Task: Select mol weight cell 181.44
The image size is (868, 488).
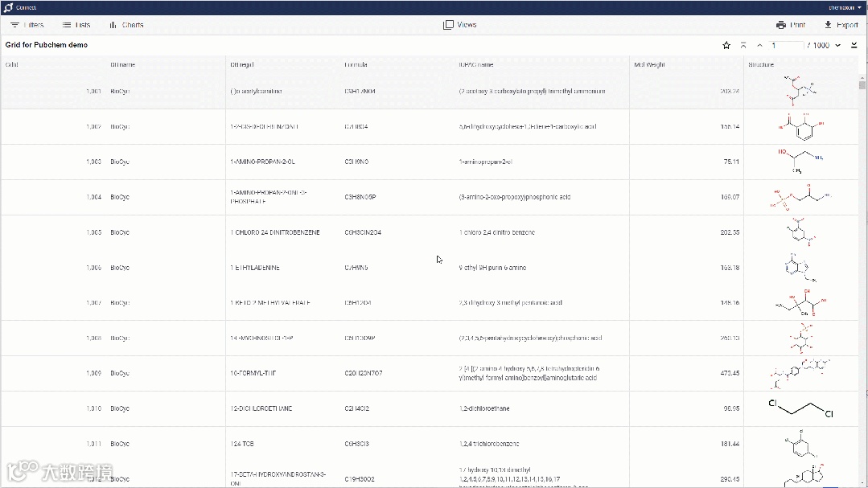Action: (x=730, y=444)
